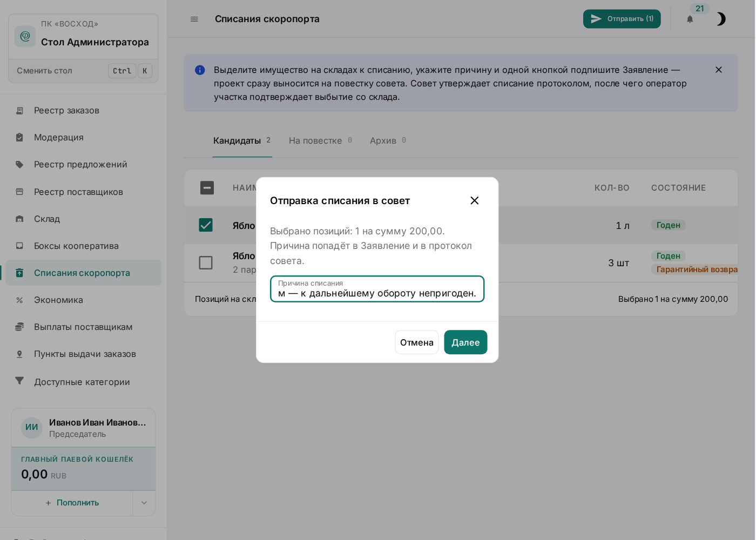Check the second row (3 шт) checkbox
756x540 pixels.
(206, 262)
